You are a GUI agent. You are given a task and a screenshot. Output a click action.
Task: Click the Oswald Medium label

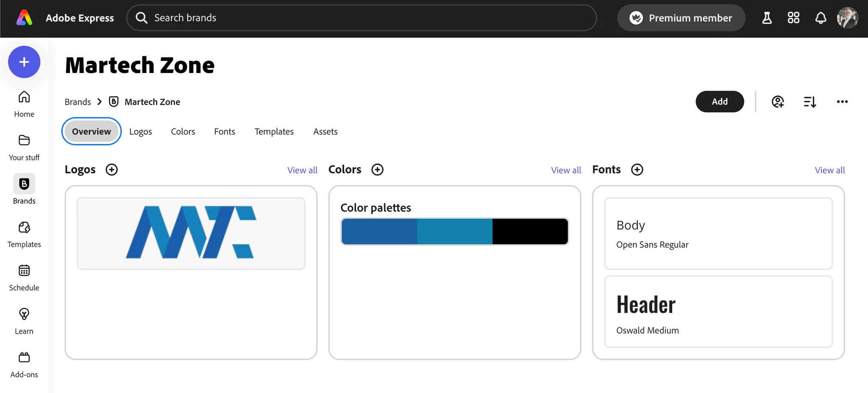pyautogui.click(x=648, y=330)
